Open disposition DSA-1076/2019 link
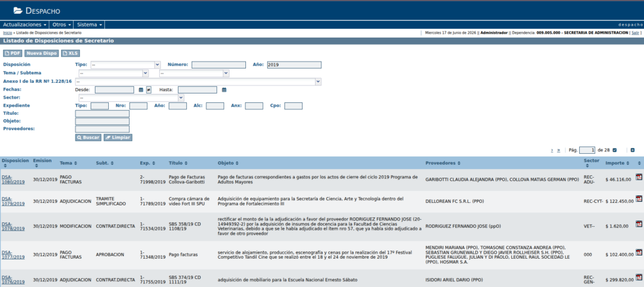Screen dimensions: 644x287 click(x=13, y=280)
